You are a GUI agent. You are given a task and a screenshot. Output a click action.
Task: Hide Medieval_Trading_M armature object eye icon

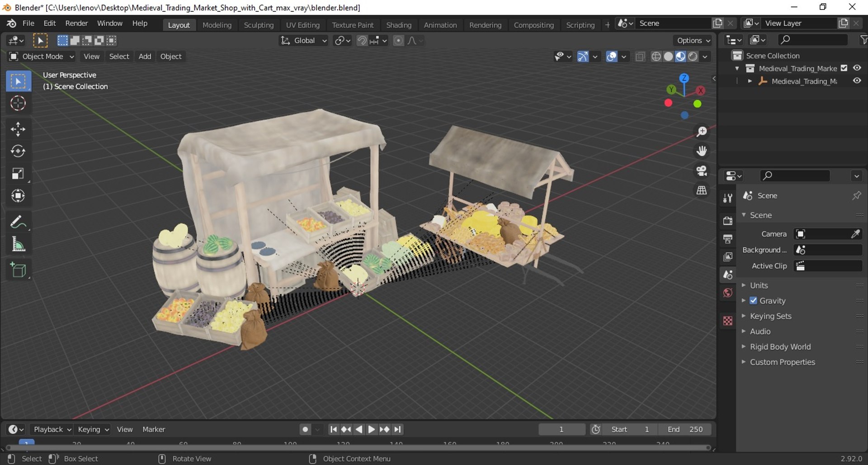pos(857,81)
